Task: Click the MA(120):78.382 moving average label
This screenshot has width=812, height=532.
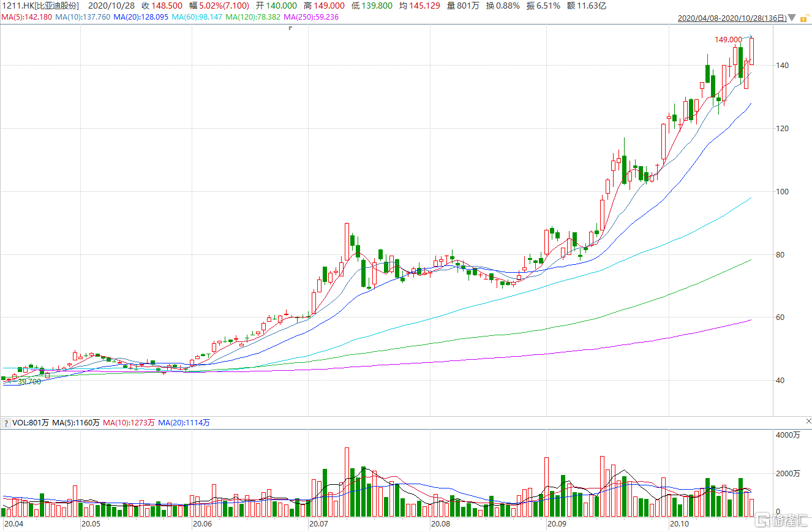Action: 253,17
